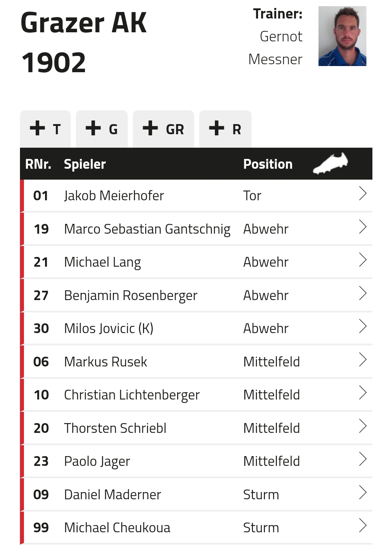
Task: Open arrow icon on Thorsten Schriebl row
Action: (x=363, y=426)
